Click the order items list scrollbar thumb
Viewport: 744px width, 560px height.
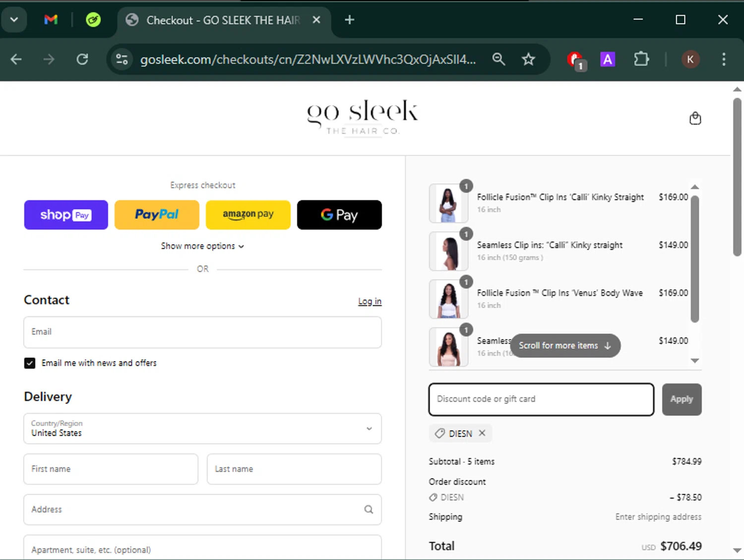tap(695, 259)
